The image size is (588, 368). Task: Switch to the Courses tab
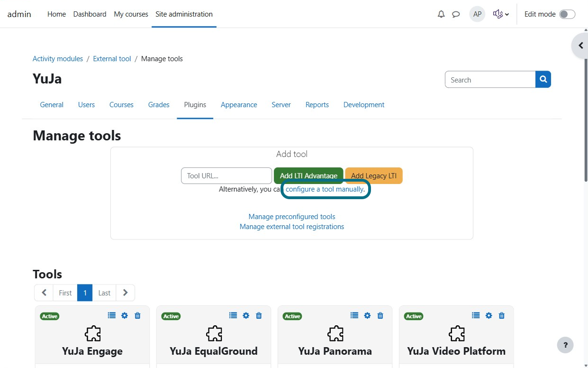click(121, 105)
